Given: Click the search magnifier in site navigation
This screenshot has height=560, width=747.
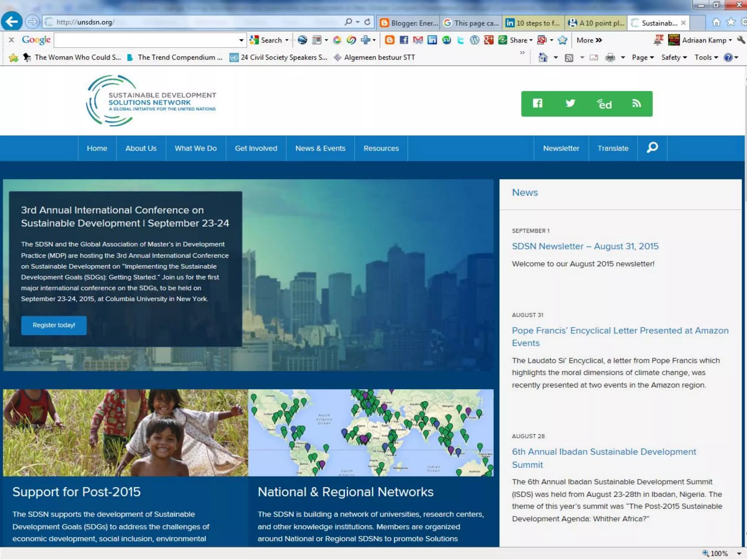Looking at the screenshot, I should (652, 148).
